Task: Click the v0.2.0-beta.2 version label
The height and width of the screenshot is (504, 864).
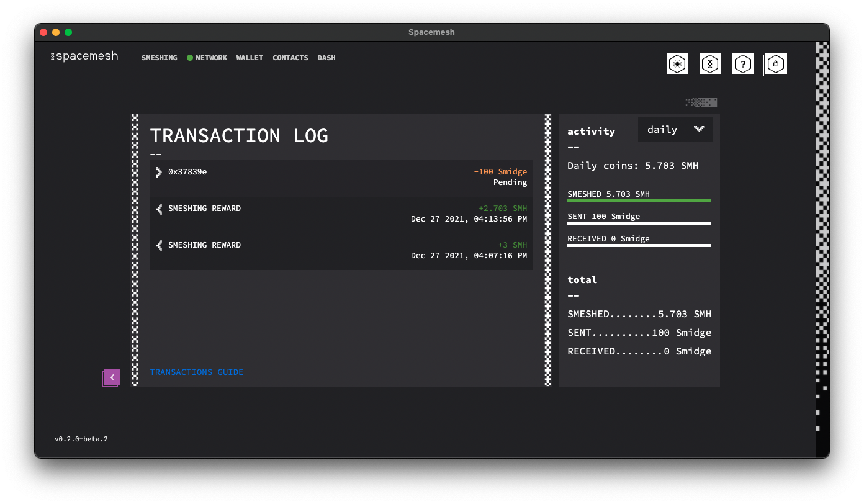Action: coord(81,439)
